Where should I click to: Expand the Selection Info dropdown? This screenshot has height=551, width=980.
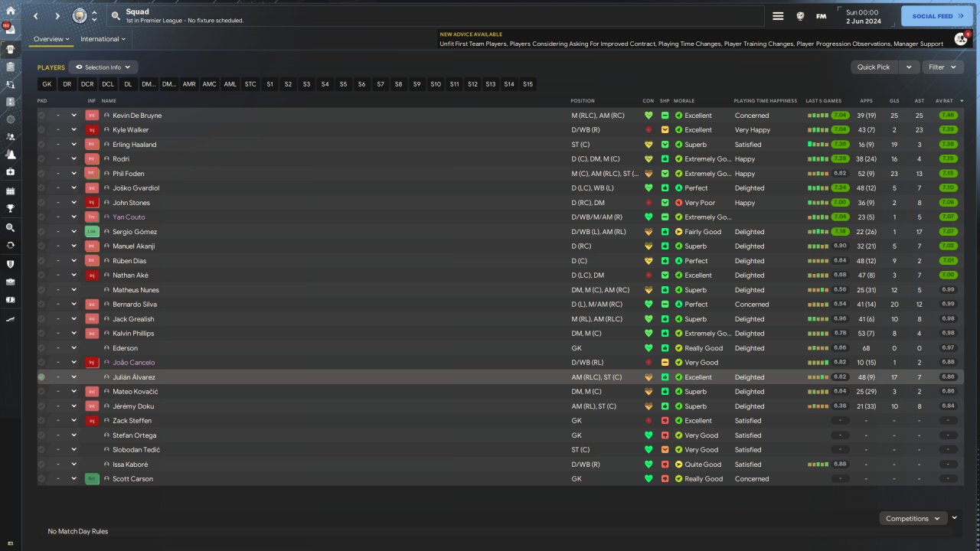104,67
